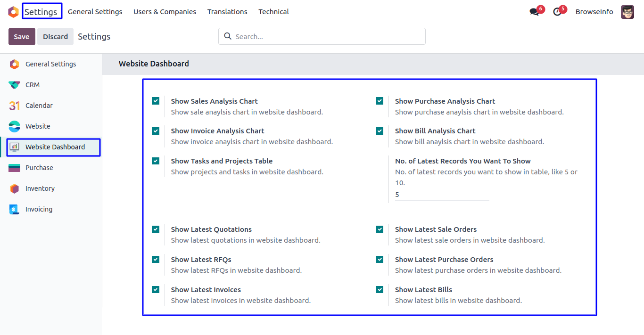Select the CRM icon in sidebar
This screenshot has width=644, height=335.
click(x=14, y=85)
